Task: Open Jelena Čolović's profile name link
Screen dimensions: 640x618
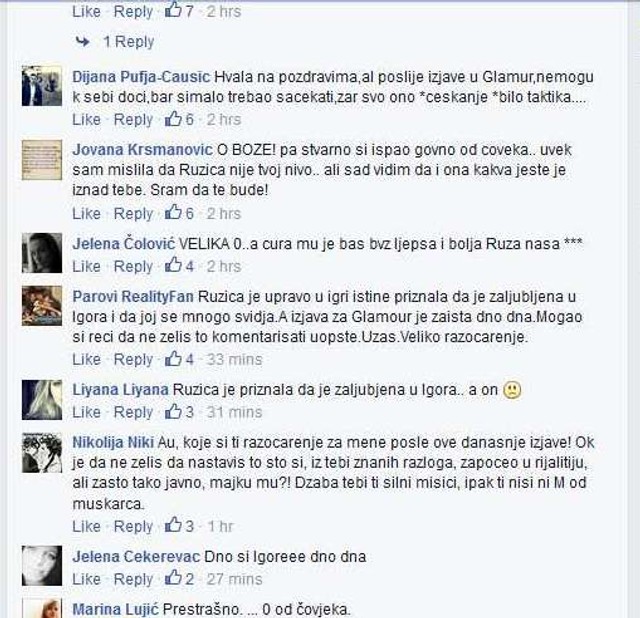Action: click(x=124, y=244)
